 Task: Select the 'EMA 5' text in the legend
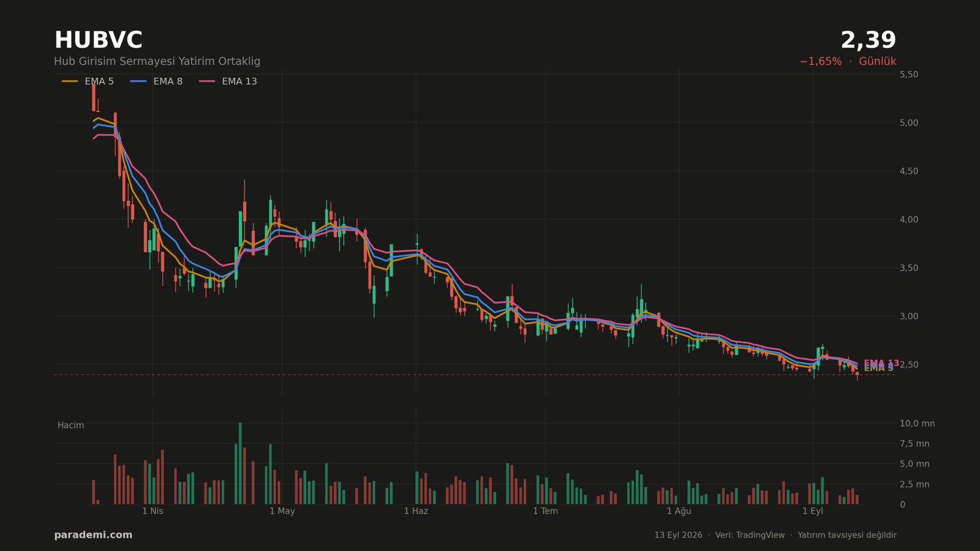point(99,81)
